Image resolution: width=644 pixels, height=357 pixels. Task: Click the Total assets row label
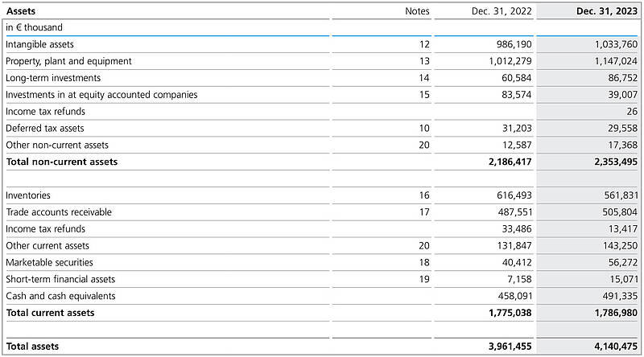coord(32,347)
